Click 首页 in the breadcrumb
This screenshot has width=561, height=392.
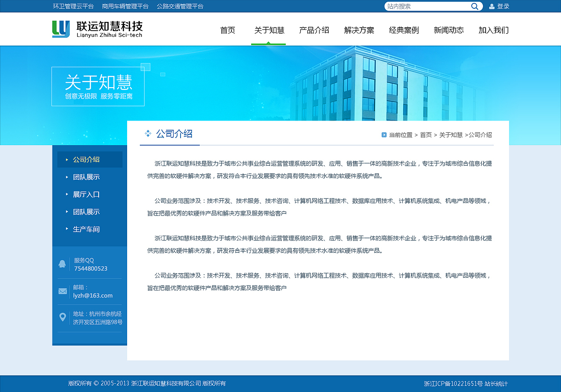[426, 135]
